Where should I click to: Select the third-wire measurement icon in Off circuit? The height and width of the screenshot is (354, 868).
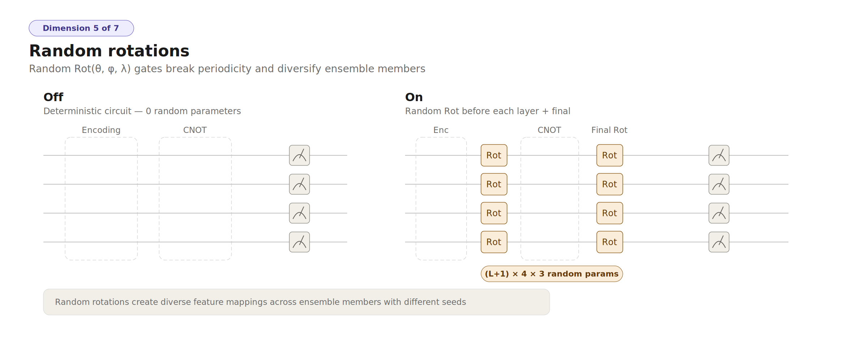click(299, 213)
